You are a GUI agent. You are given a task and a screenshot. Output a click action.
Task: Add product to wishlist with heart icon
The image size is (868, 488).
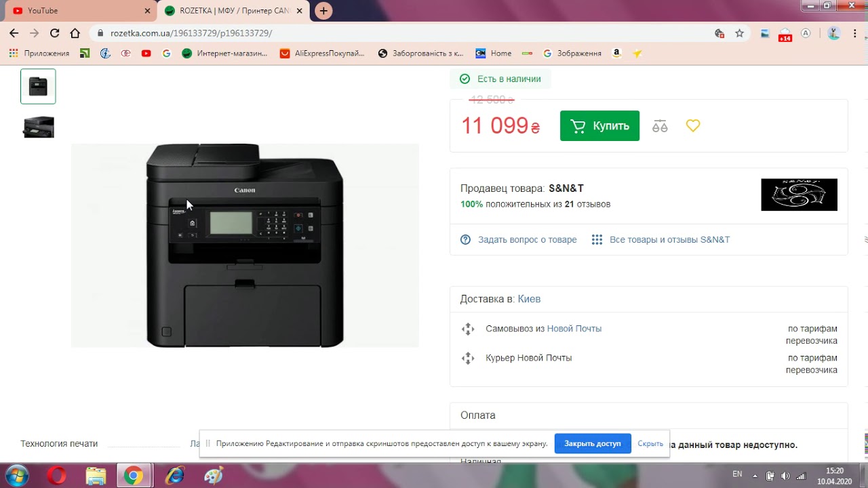click(x=692, y=125)
